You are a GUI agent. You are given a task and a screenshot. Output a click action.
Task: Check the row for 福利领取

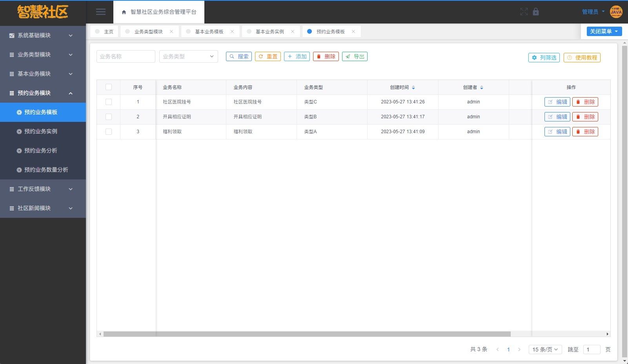pos(109,132)
